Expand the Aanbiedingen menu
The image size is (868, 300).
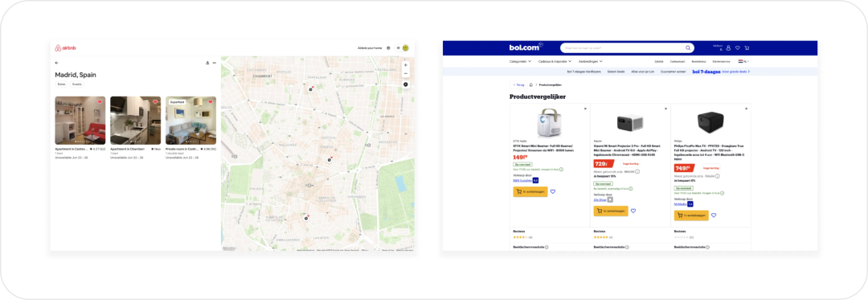(591, 61)
